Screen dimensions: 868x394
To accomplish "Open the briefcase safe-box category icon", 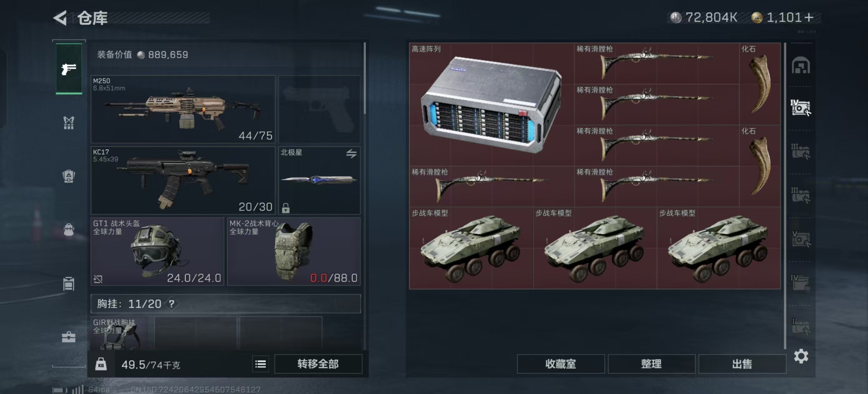I will click(x=69, y=337).
